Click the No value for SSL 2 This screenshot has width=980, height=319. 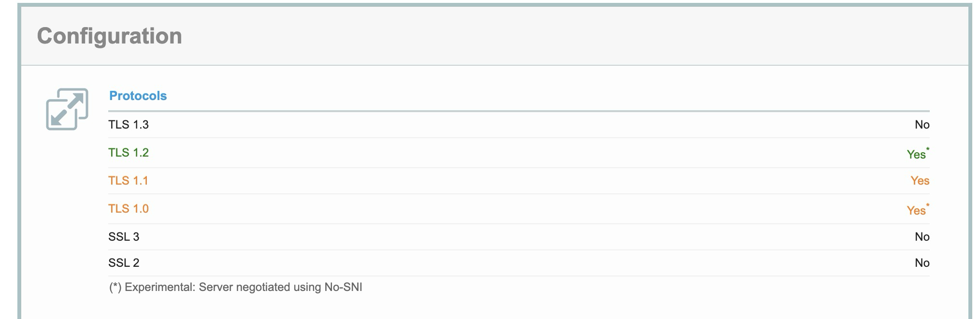(922, 263)
